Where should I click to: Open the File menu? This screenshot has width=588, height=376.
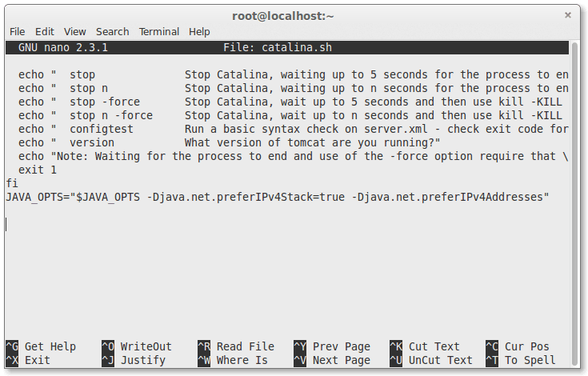tap(17, 31)
